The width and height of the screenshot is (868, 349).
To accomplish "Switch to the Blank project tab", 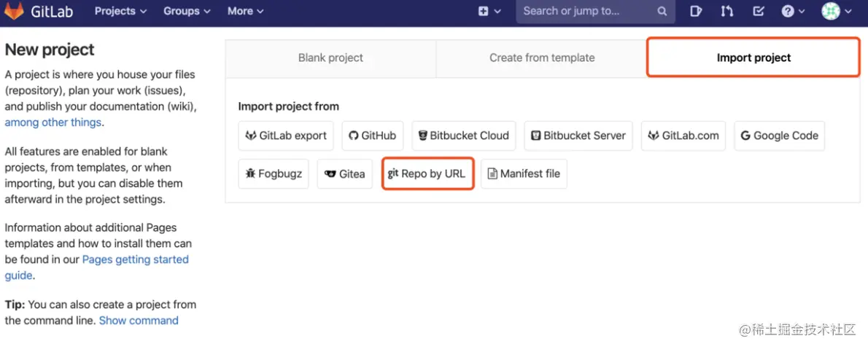I will pyautogui.click(x=330, y=58).
